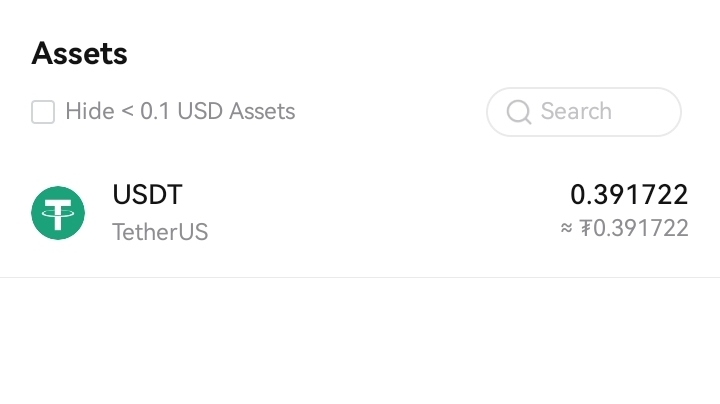Click the green Tether coin logo
The height and width of the screenshot is (404, 720).
58,213
